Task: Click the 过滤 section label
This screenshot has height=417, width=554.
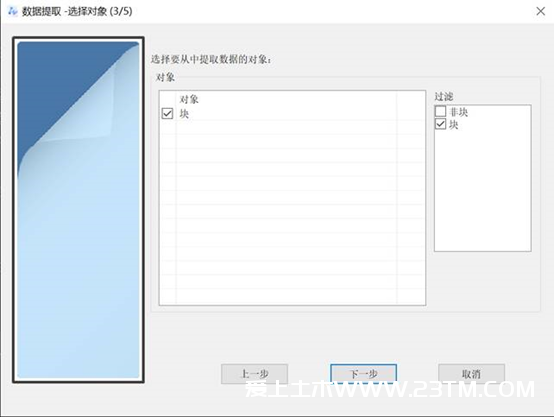Action: tap(444, 96)
